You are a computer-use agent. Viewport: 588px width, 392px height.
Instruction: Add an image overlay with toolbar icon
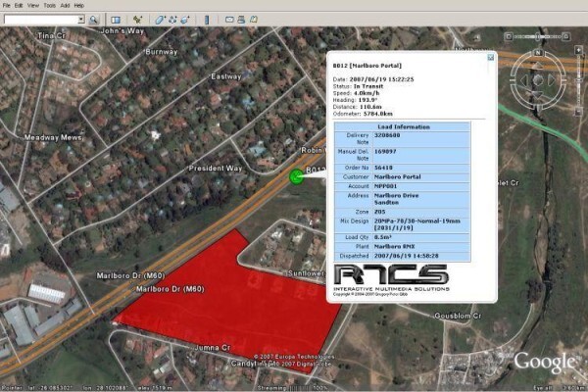pyautogui.click(x=185, y=20)
